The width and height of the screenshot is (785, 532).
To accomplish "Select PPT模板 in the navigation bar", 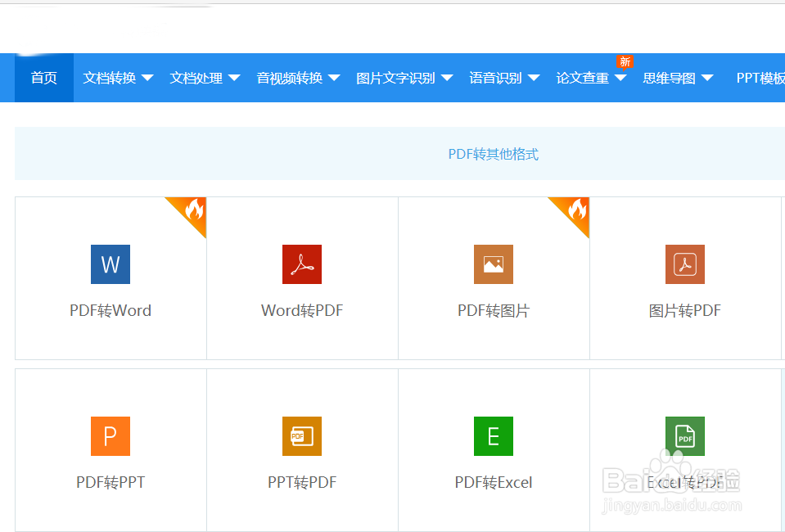I will [760, 78].
